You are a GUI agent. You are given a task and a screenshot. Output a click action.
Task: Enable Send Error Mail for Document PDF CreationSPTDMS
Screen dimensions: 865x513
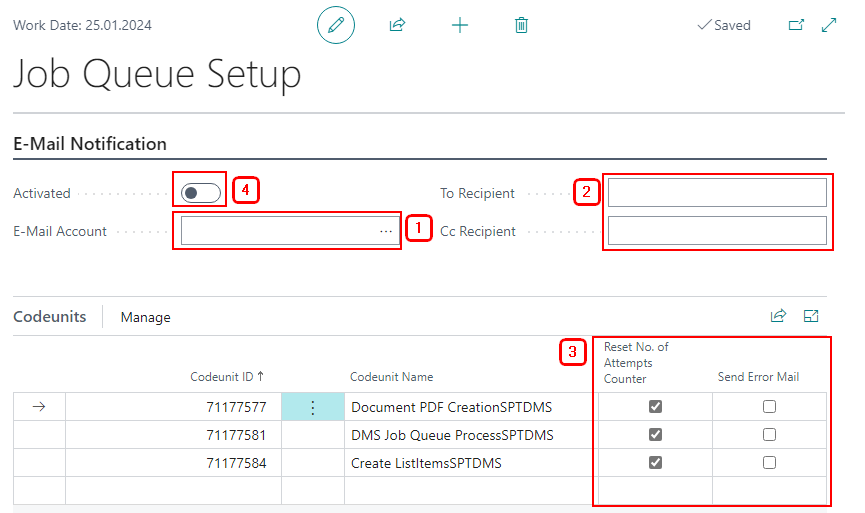[770, 407]
